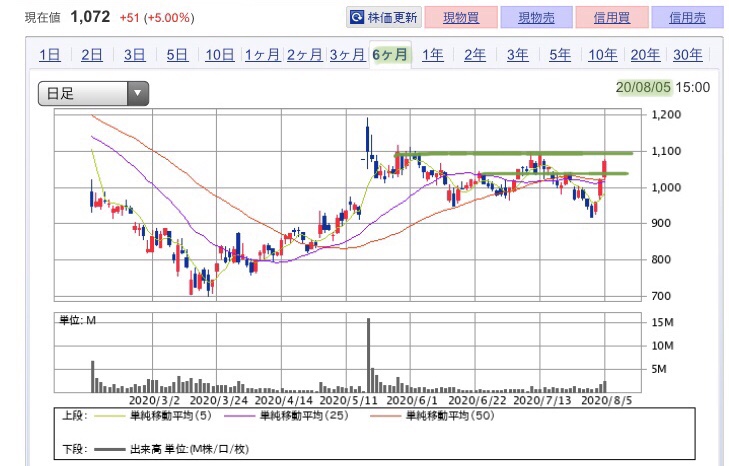Select the 10日 period tab

tap(219, 55)
